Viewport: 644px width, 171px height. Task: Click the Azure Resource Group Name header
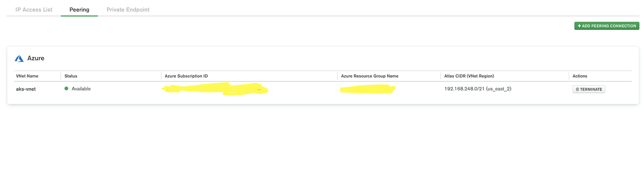[x=369, y=76]
